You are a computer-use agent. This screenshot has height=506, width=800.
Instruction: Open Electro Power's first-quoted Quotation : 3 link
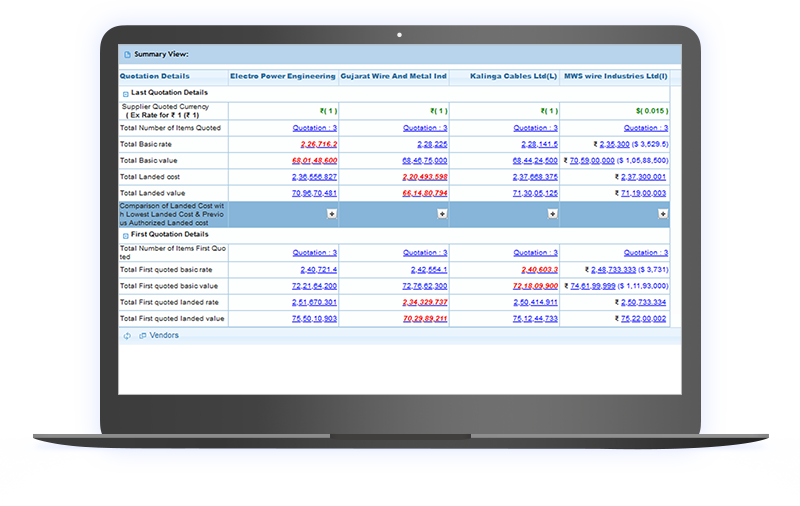(x=315, y=252)
